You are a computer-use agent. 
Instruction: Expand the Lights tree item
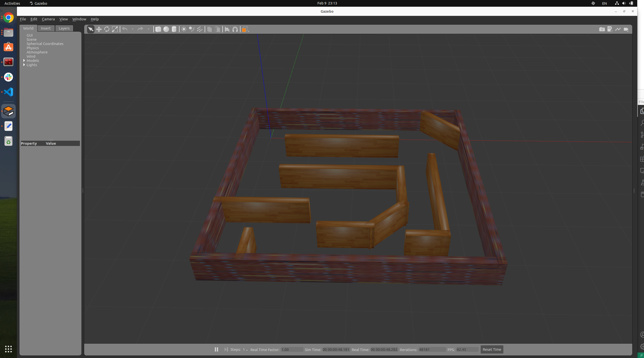[24, 65]
